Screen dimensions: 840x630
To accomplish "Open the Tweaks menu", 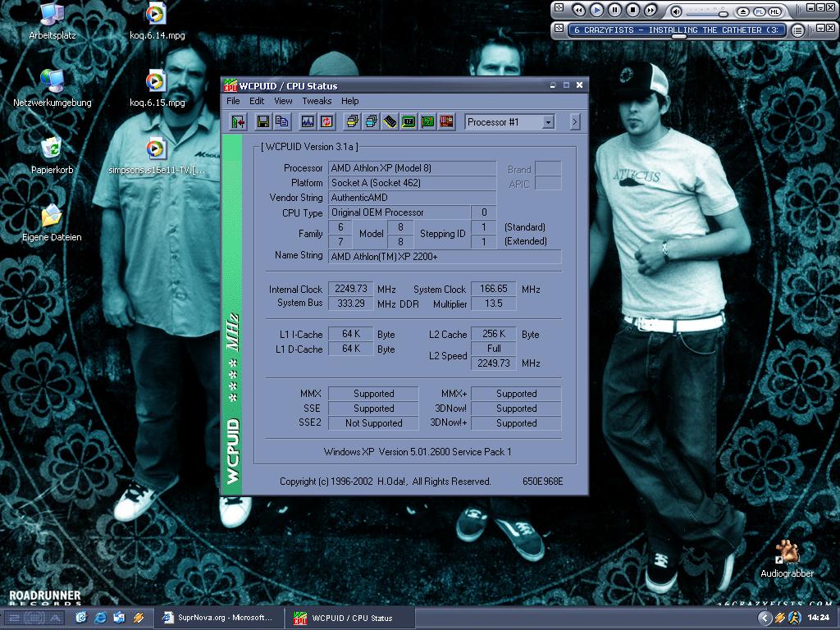I will [x=317, y=101].
